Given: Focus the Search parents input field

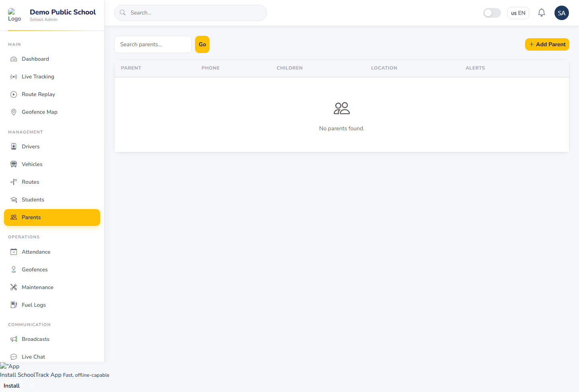Looking at the screenshot, I should click(x=153, y=44).
